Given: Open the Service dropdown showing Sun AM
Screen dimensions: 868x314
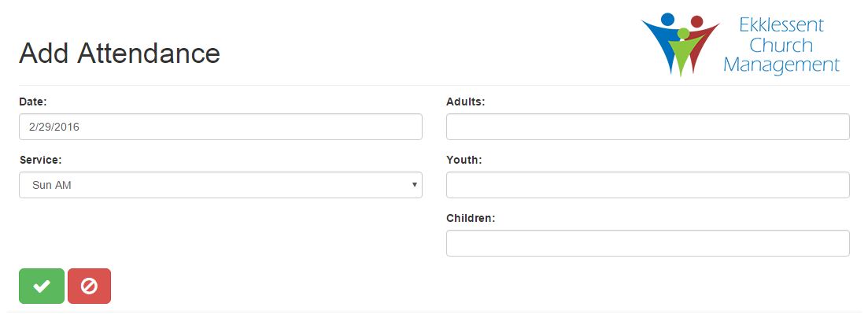Looking at the screenshot, I should pos(220,185).
